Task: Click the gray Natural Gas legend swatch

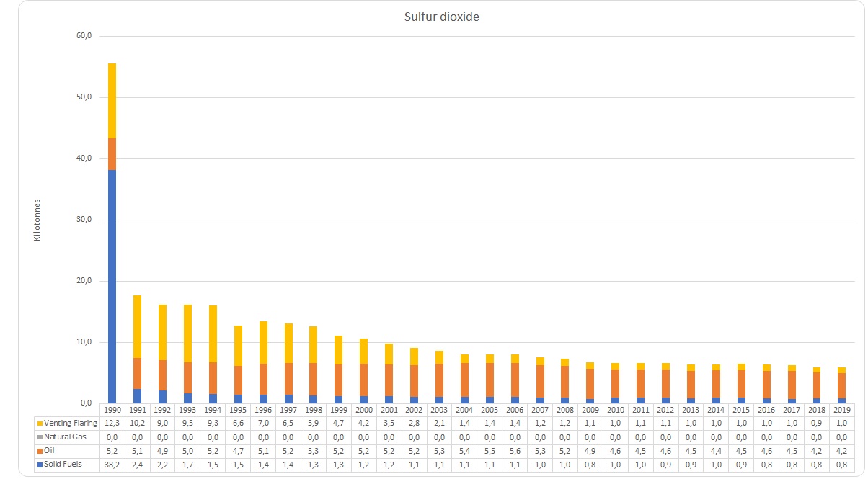Action: tap(38, 437)
